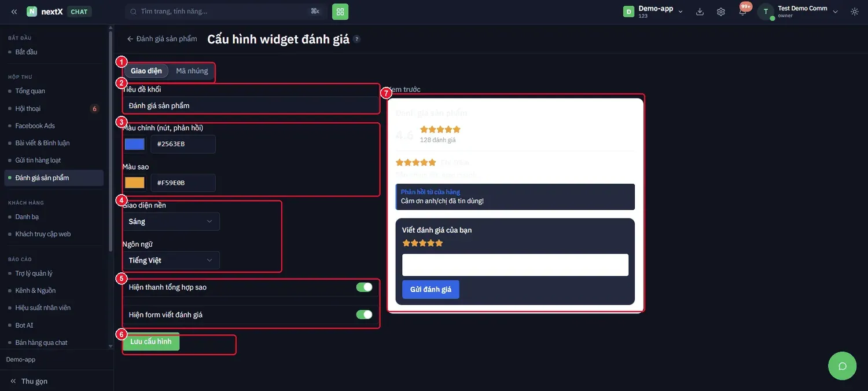Expand Demo-app workspace switcher chevron
Screen dimensions: 868x391
pos(681,12)
